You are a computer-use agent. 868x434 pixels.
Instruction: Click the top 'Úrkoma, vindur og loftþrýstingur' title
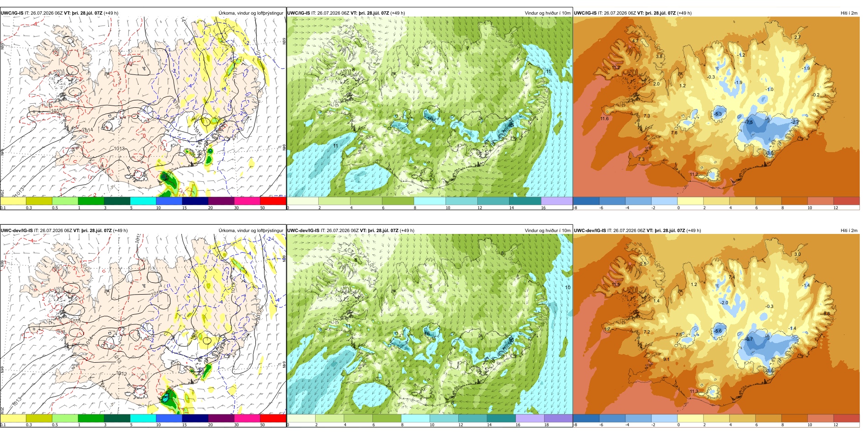(251, 13)
